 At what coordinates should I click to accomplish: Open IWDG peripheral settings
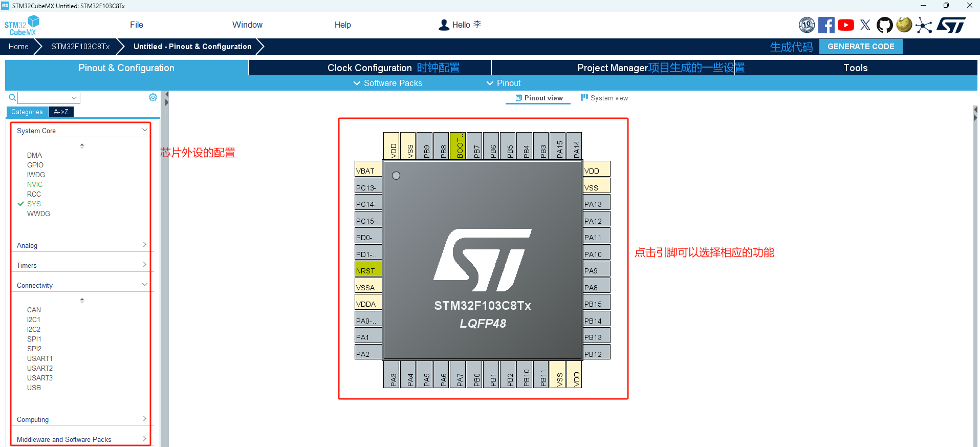coord(36,175)
